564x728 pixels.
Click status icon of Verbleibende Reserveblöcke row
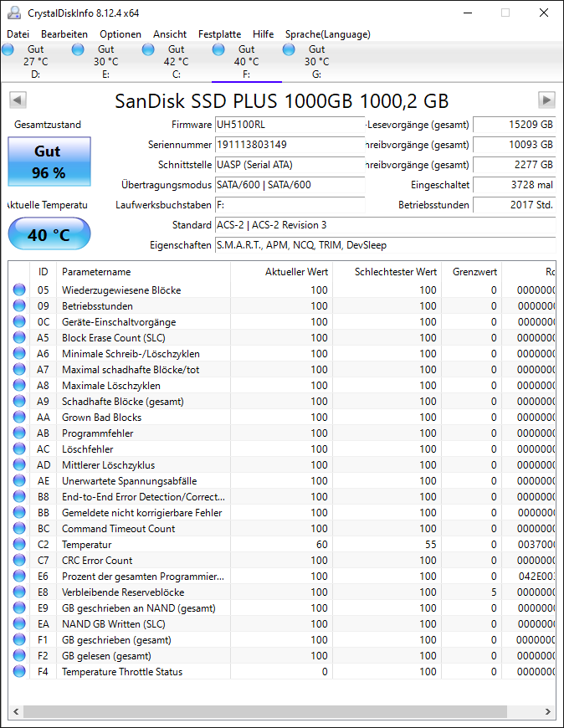pos(19,592)
